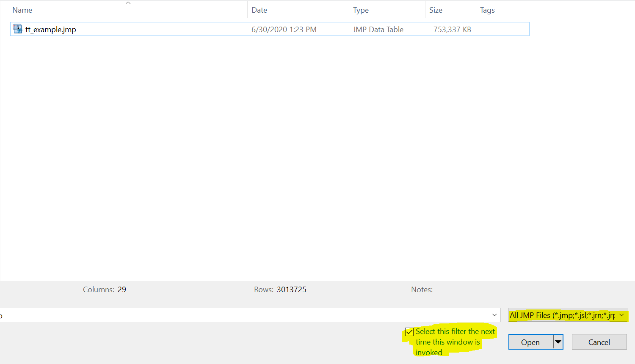Image resolution: width=635 pixels, height=364 pixels.
Task: Click the 6/30/2020 1:23 PM date cell
Action: [284, 29]
